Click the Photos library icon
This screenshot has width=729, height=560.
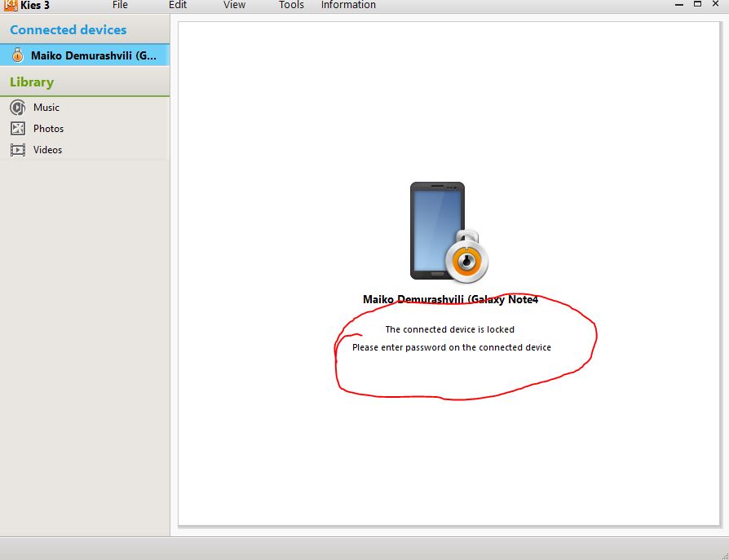pyautogui.click(x=18, y=128)
